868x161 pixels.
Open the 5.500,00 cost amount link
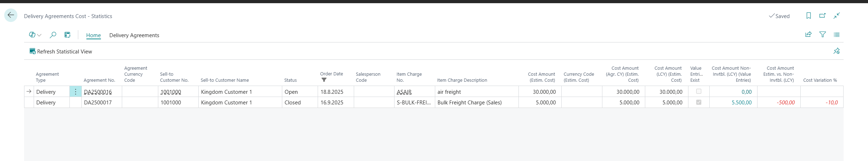(742, 103)
